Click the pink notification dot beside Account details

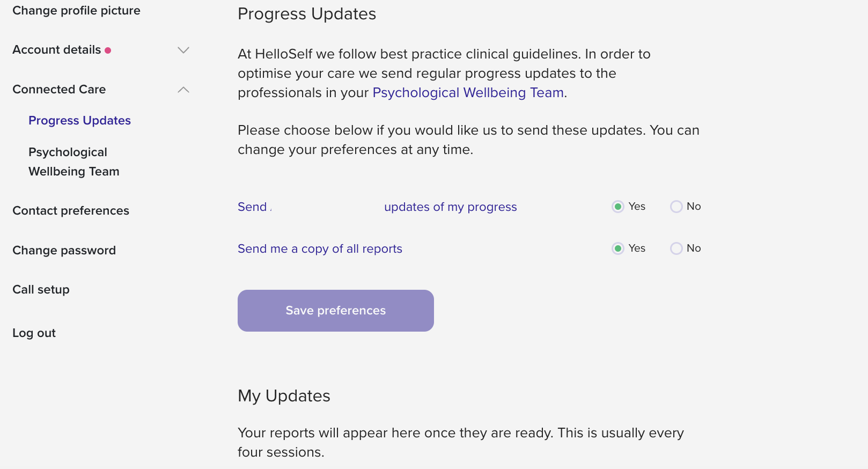[x=109, y=49]
